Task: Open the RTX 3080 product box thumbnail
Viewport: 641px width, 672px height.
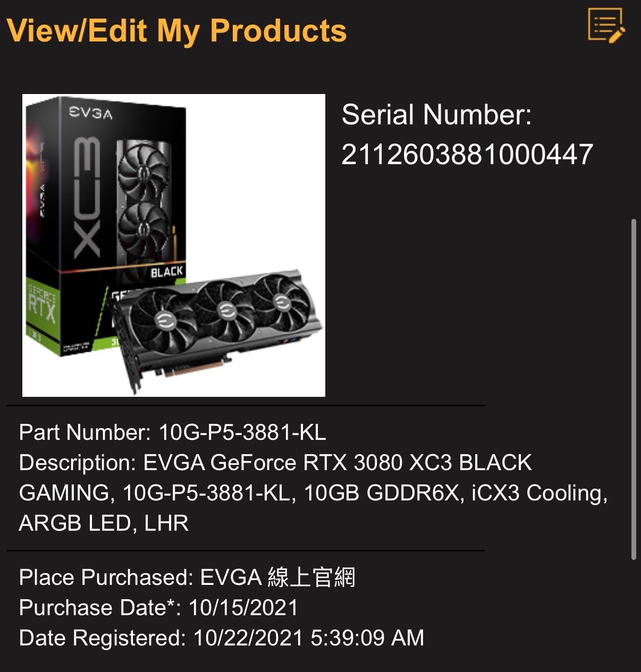Action: coord(174,245)
